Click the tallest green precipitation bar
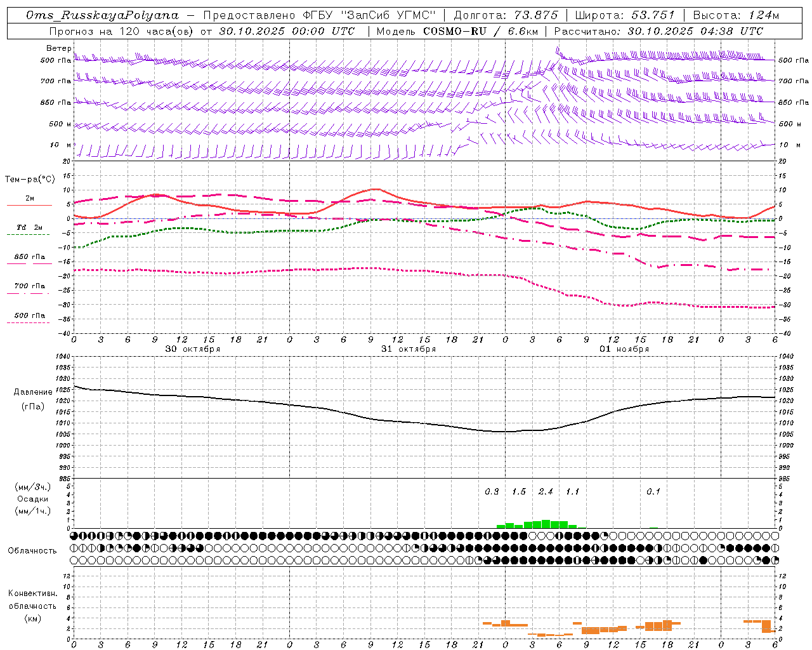Screen dimensions: 812x650 point(546,524)
